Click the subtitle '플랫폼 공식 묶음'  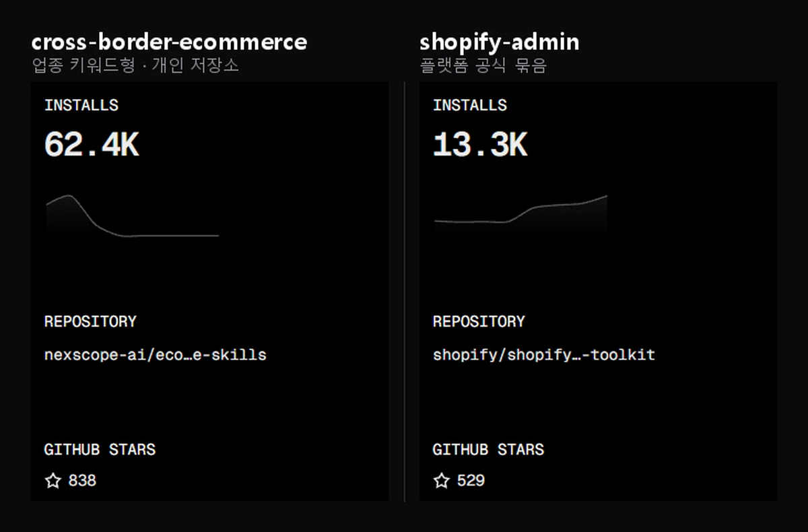[483, 65]
